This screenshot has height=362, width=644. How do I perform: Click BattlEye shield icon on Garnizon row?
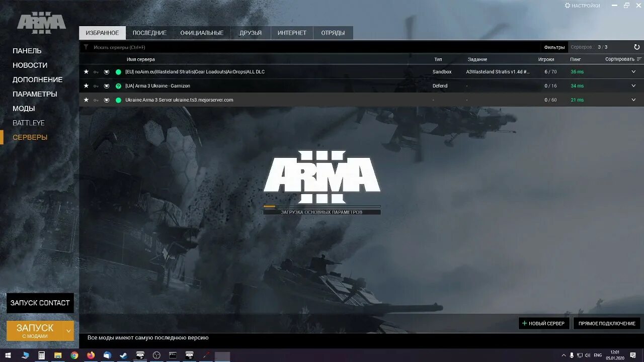click(107, 86)
